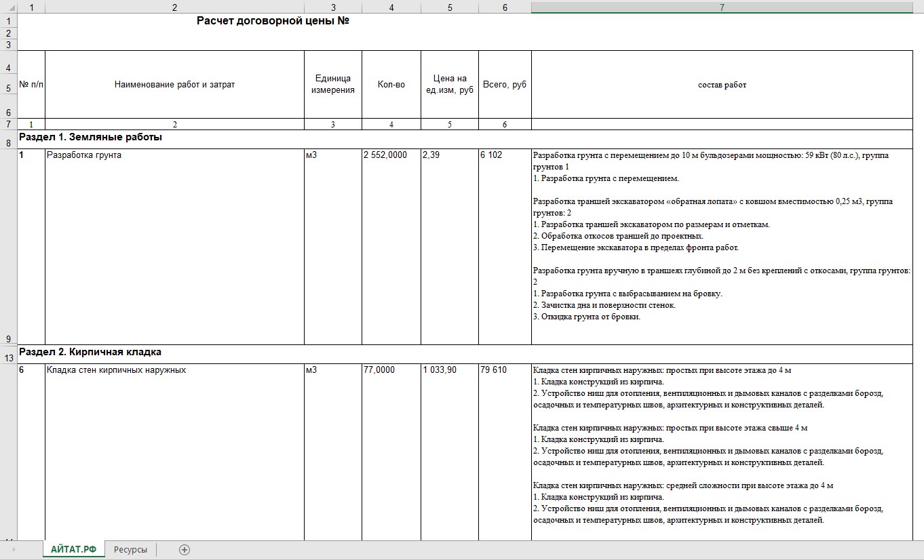924x560 pixels.
Task: Select column 5 header
Action: pyautogui.click(x=450, y=7)
